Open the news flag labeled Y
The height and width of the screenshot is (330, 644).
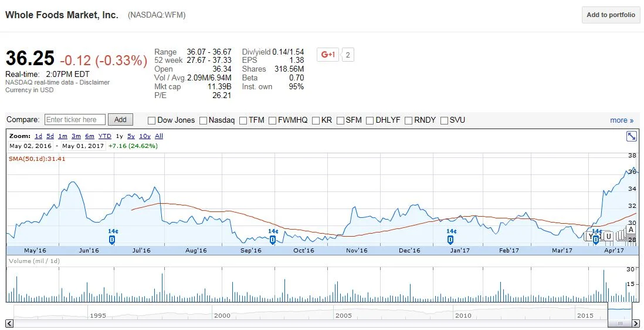[590, 236]
